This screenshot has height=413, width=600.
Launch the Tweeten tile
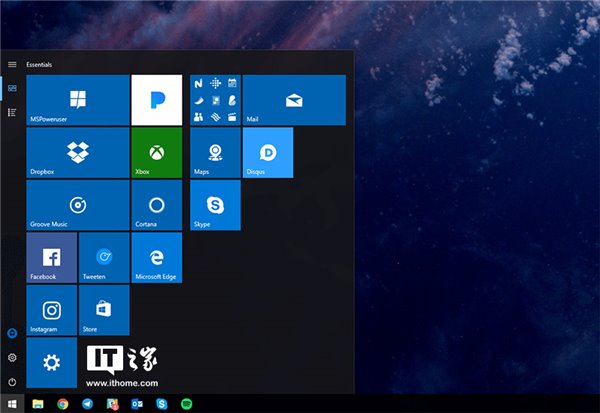[x=104, y=258]
